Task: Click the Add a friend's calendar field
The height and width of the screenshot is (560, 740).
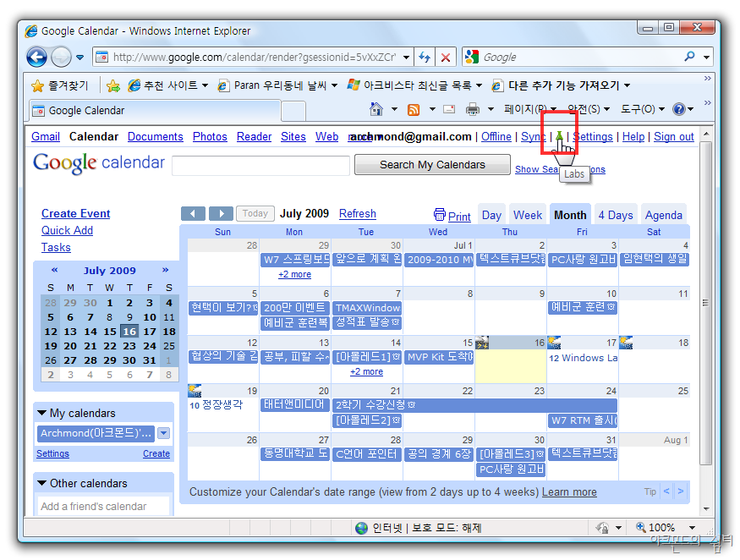Action: [x=103, y=506]
